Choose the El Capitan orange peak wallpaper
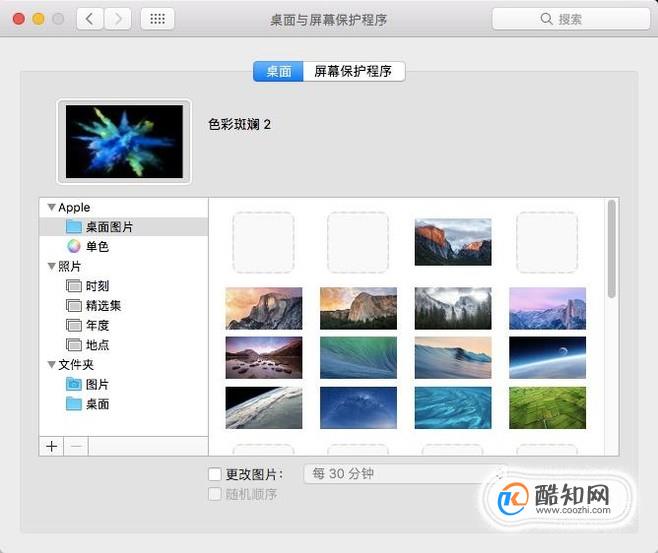The image size is (658, 553). pos(453,242)
